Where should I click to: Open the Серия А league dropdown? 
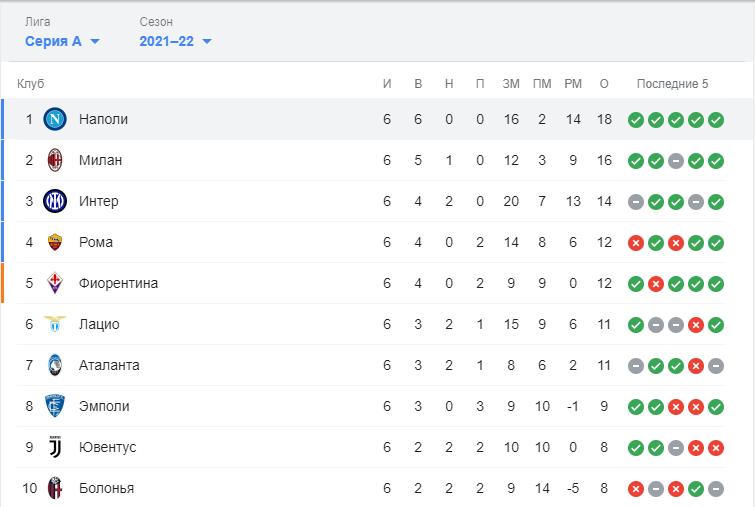pos(62,41)
